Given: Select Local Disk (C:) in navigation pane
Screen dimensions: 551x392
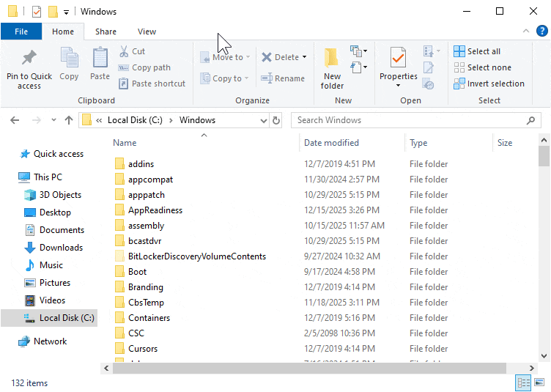Looking at the screenshot, I should (49, 318).
